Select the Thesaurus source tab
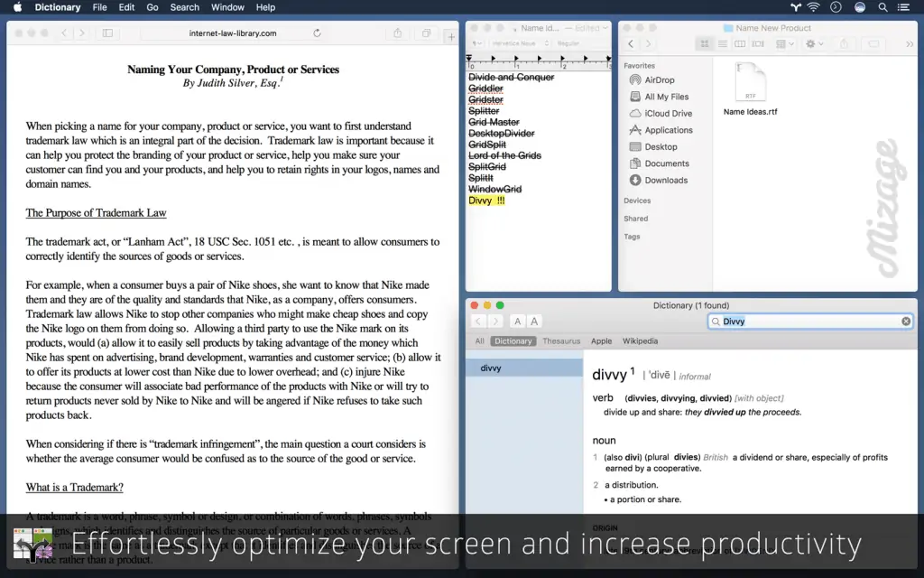 [561, 340]
